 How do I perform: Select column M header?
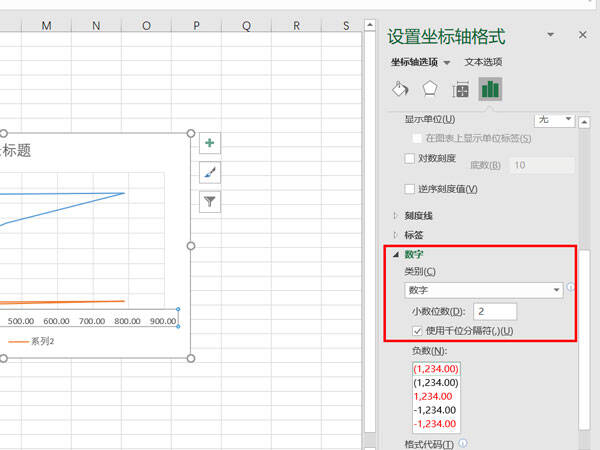coord(46,26)
